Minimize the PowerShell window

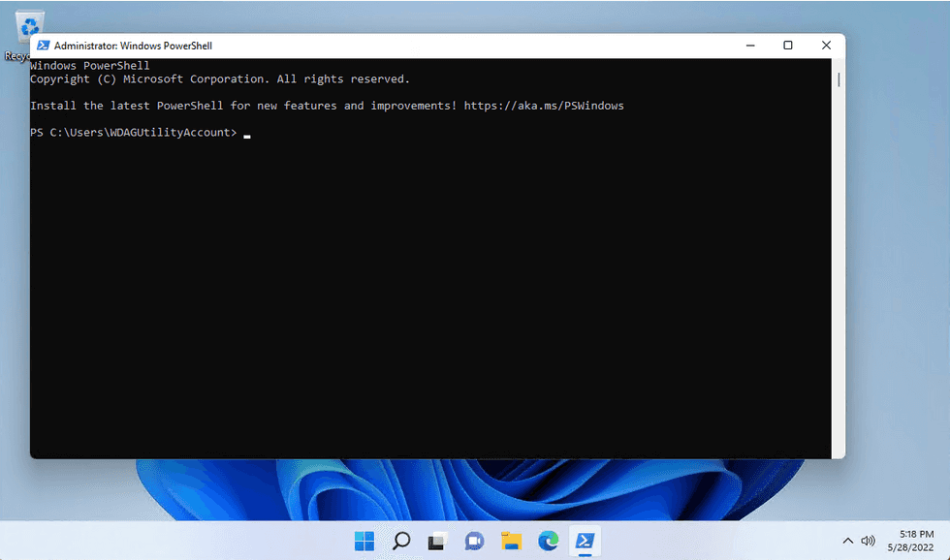click(750, 46)
